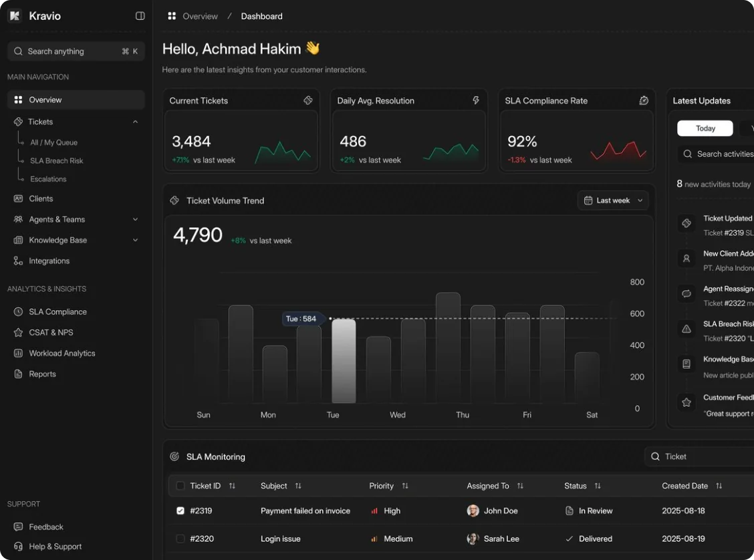The height and width of the screenshot is (560, 754).
Task: Click the New Client Added person icon
Action: point(686,258)
